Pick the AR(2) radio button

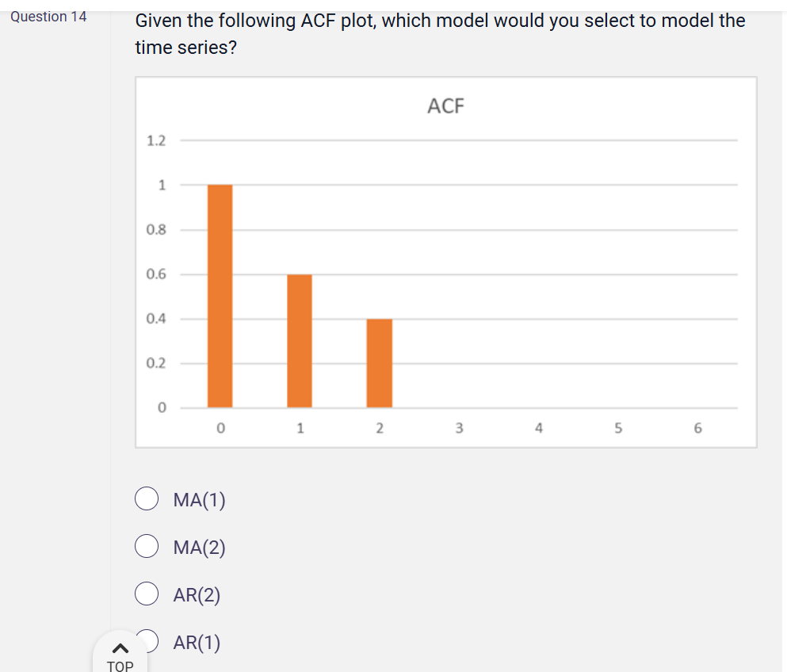147,594
